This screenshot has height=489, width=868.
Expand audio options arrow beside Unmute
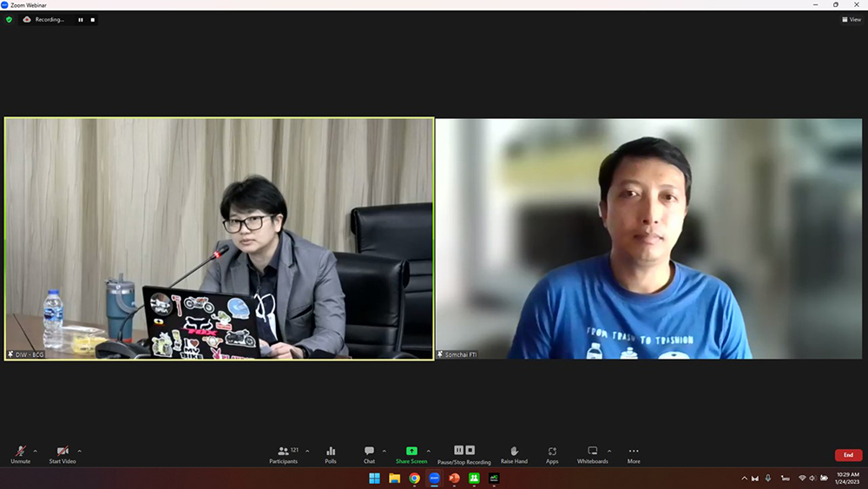[x=35, y=451]
